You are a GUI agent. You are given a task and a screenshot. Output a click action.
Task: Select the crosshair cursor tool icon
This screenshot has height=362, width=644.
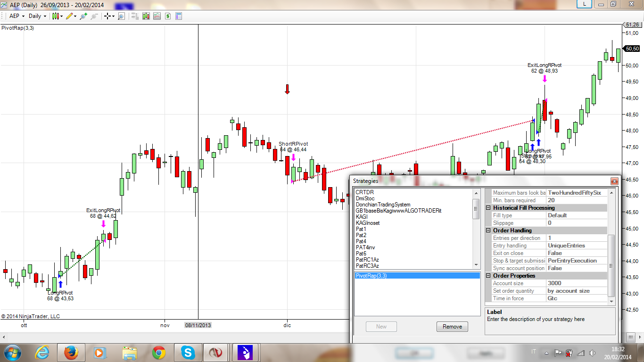[107, 16]
